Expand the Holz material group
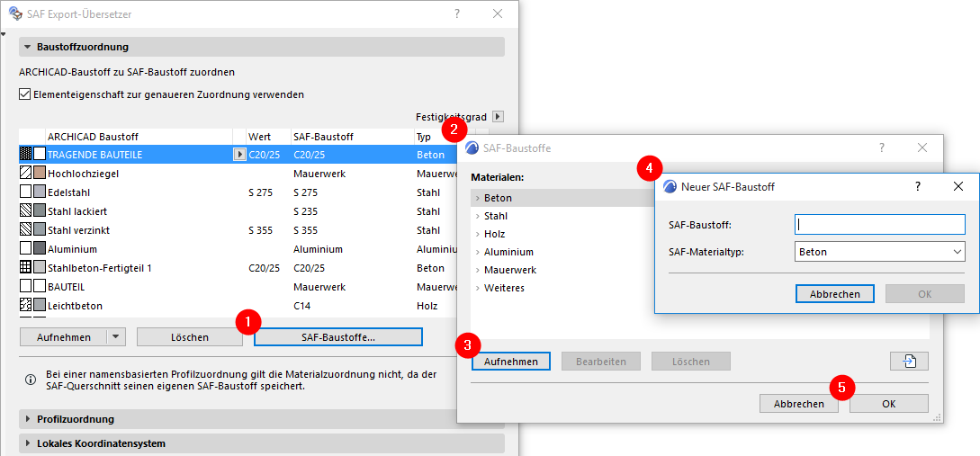980x456 pixels. [x=478, y=234]
